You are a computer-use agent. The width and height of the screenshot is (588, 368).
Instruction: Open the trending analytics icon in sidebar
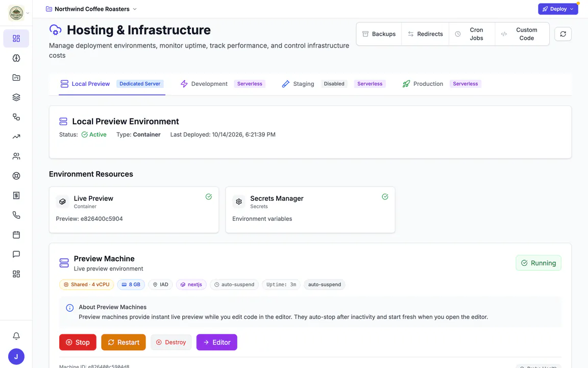(x=16, y=136)
